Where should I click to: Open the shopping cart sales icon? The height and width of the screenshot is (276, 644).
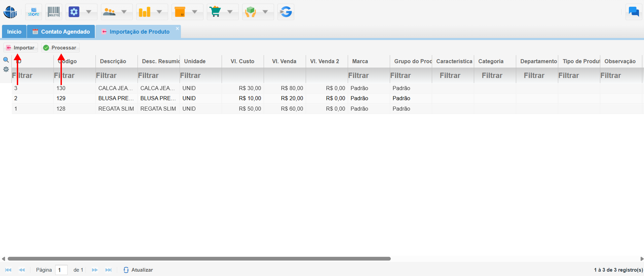pyautogui.click(x=215, y=12)
